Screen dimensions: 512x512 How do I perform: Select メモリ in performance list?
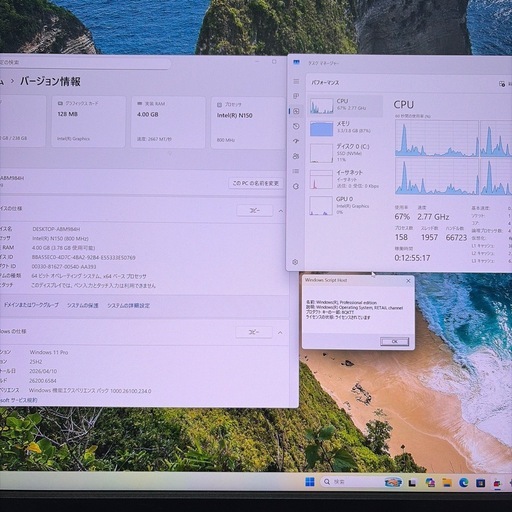345,128
